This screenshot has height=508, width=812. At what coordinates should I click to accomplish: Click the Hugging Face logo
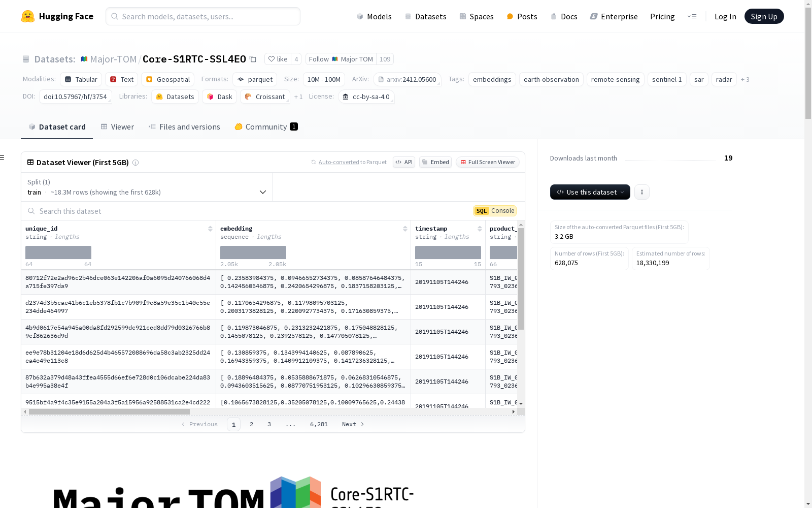(x=57, y=16)
